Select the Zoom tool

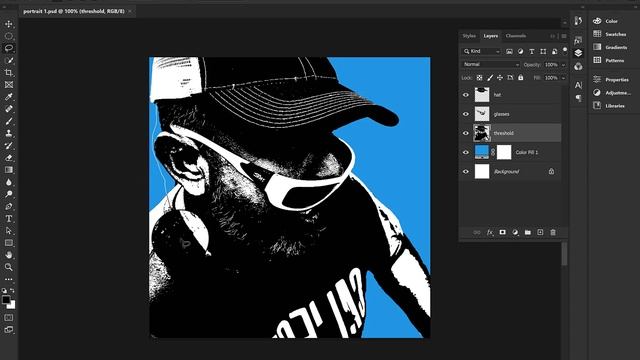point(9,267)
